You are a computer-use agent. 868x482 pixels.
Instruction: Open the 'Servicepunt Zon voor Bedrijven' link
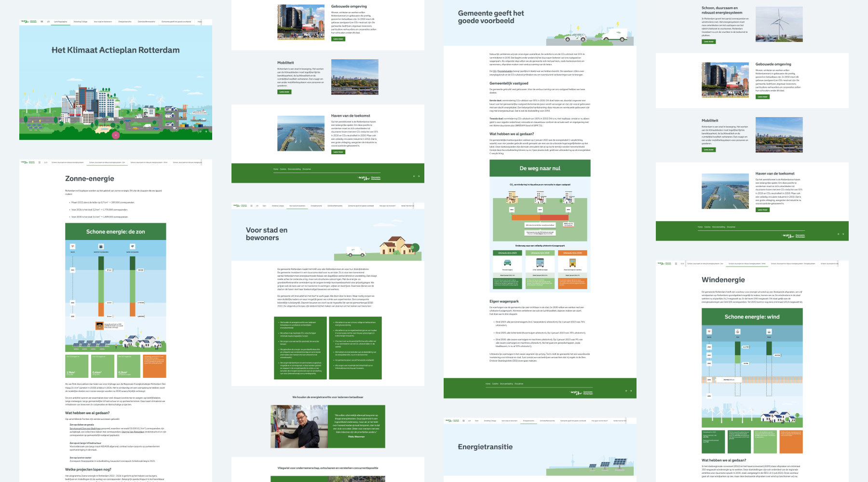coord(85,429)
